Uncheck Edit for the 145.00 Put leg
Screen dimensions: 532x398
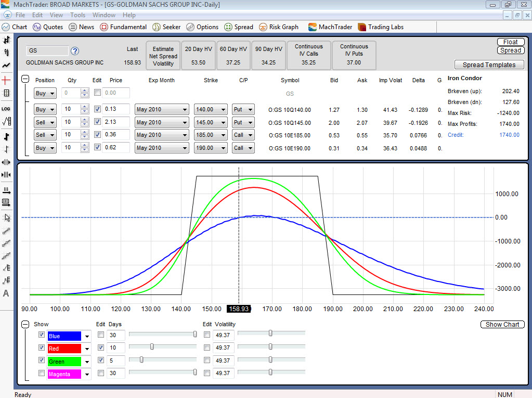pyautogui.click(x=97, y=121)
